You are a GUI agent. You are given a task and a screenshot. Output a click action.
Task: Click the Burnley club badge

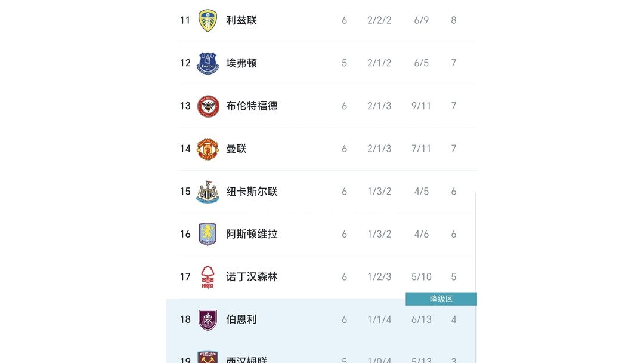click(x=207, y=319)
